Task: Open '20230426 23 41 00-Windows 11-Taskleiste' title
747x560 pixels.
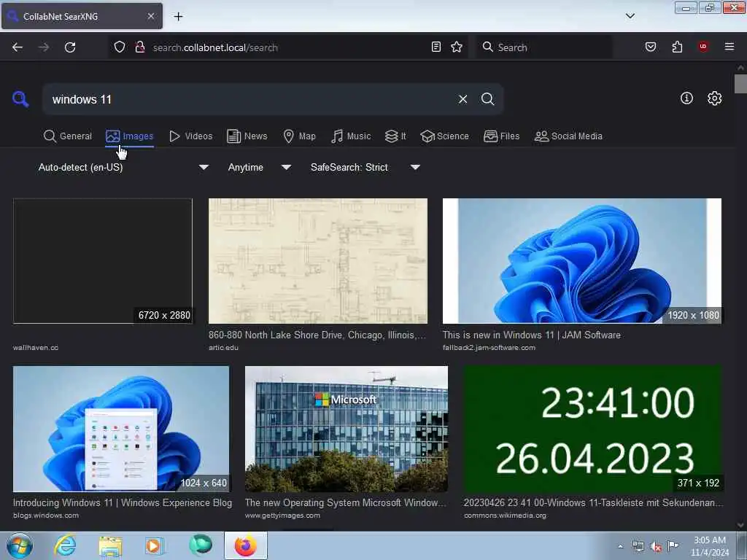Action: pos(593,503)
